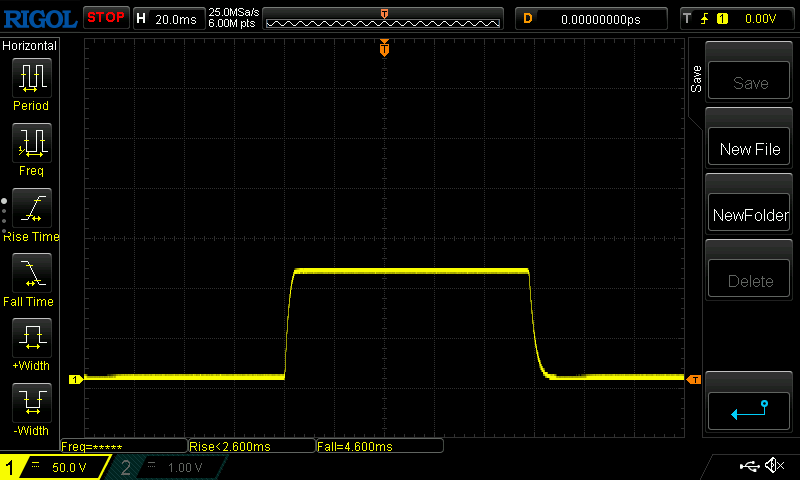Click the orange trigger position marker at top

pos(384,48)
